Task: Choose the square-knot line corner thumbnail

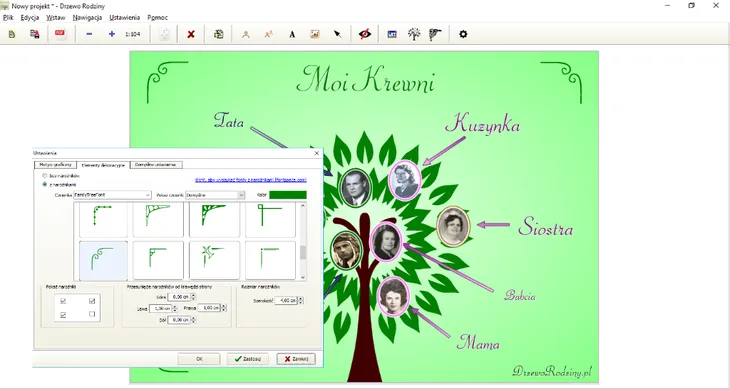Action: pyautogui.click(x=270, y=220)
